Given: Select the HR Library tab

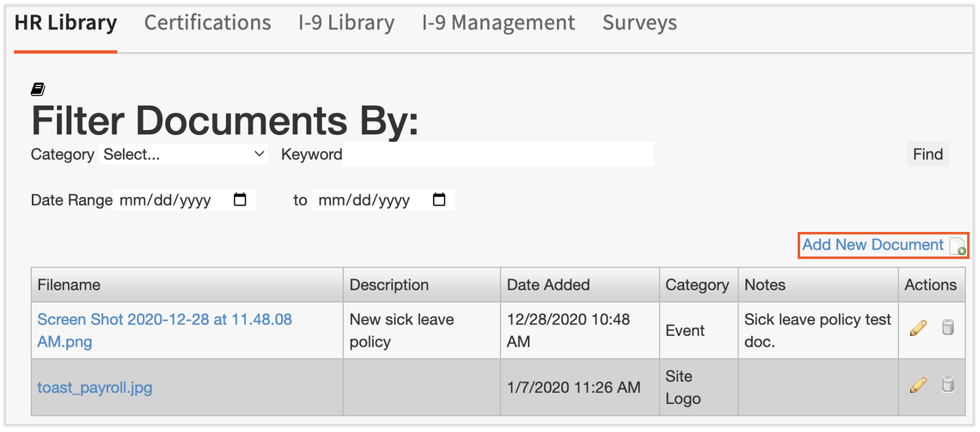Looking at the screenshot, I should click(x=66, y=23).
